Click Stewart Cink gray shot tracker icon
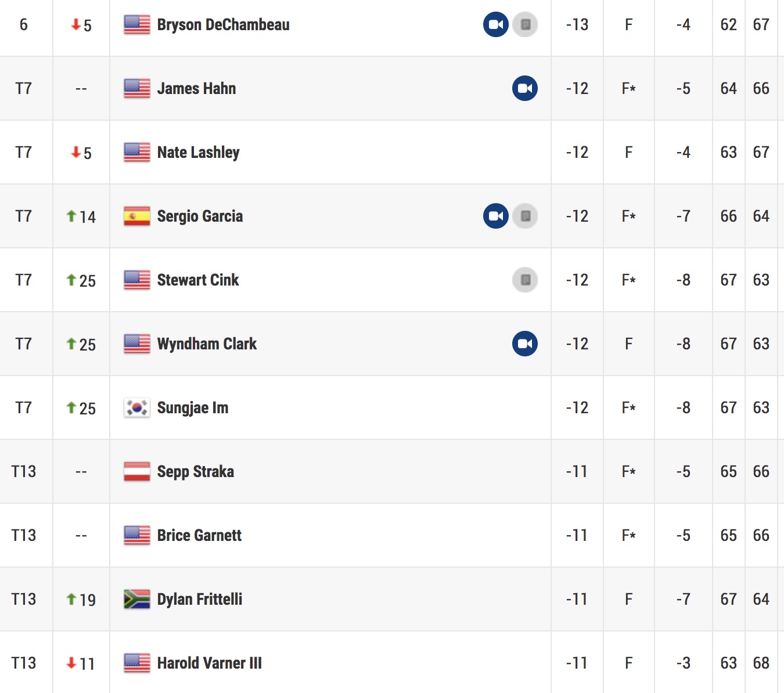This screenshot has height=693, width=784. (525, 280)
